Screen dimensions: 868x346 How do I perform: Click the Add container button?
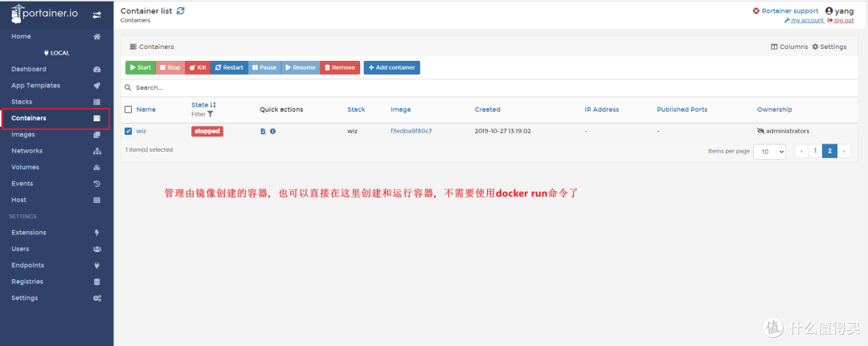pos(391,67)
